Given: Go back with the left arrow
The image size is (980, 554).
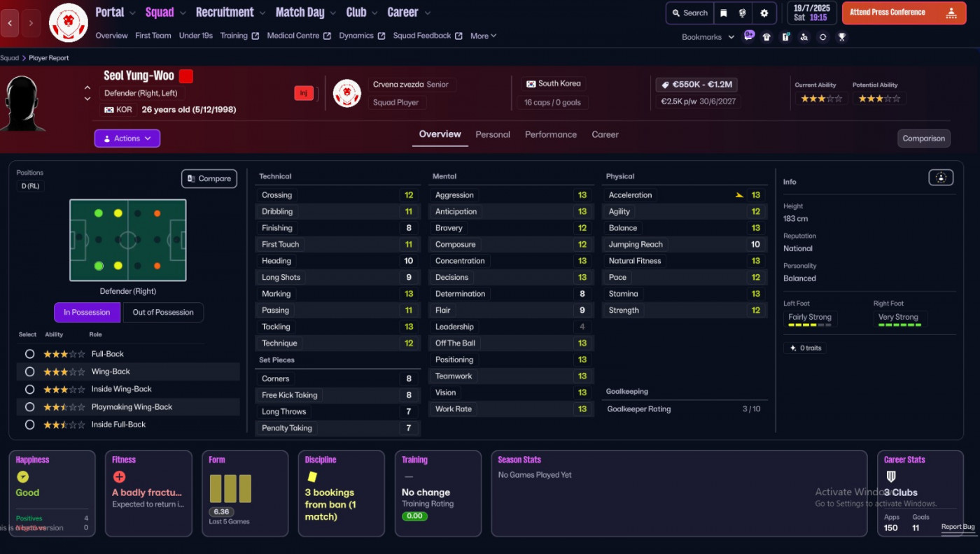Looking at the screenshot, I should click(10, 23).
